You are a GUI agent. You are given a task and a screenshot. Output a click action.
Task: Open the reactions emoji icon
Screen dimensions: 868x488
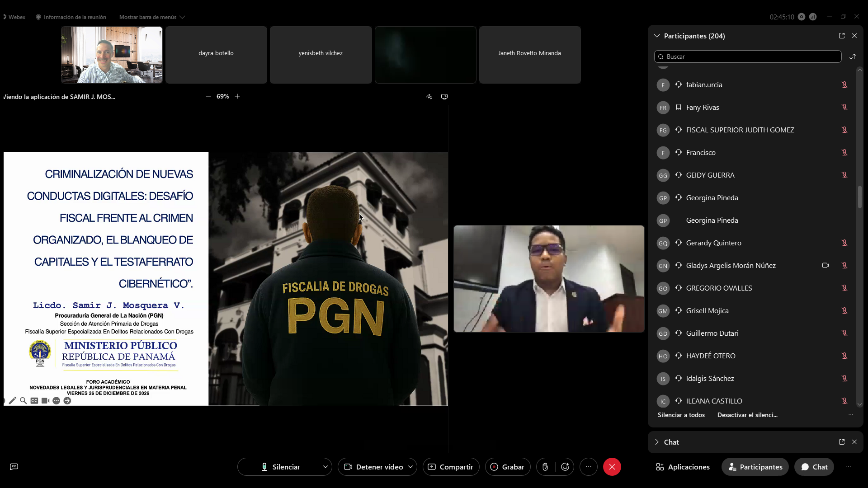(565, 467)
